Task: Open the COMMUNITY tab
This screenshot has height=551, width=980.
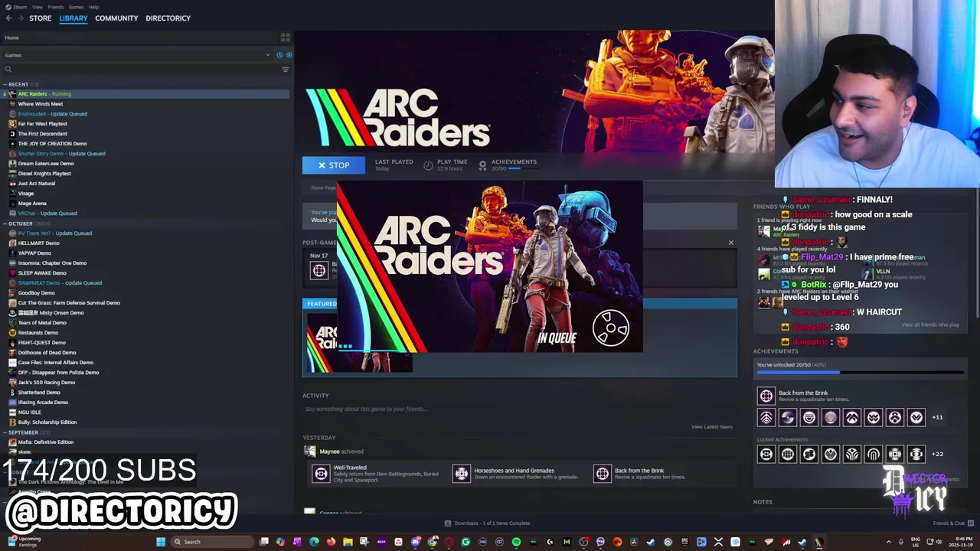Action: click(116, 18)
